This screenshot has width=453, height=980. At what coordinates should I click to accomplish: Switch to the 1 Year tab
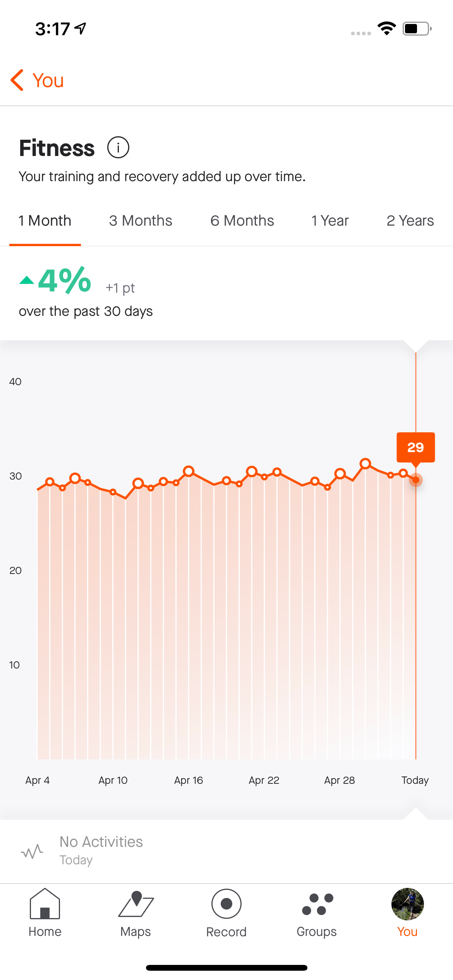tap(330, 221)
